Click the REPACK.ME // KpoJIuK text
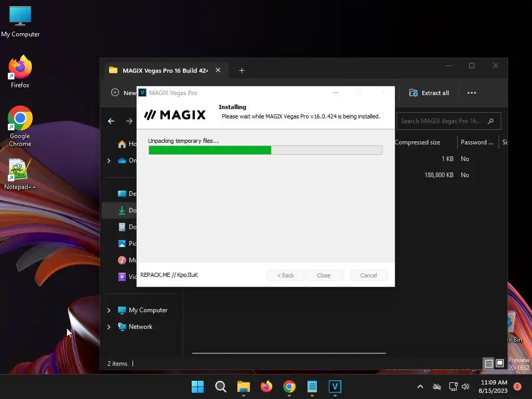Screen dimensions: 532x399 point(169,275)
